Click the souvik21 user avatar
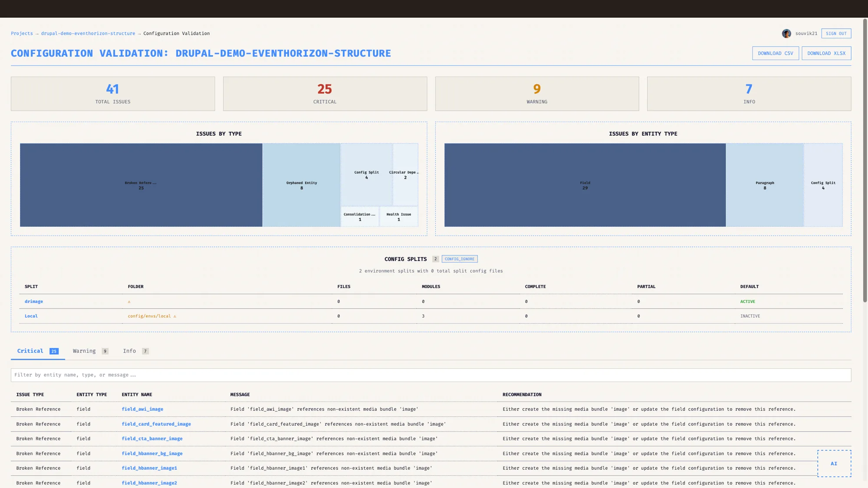868x488 pixels. click(x=786, y=33)
